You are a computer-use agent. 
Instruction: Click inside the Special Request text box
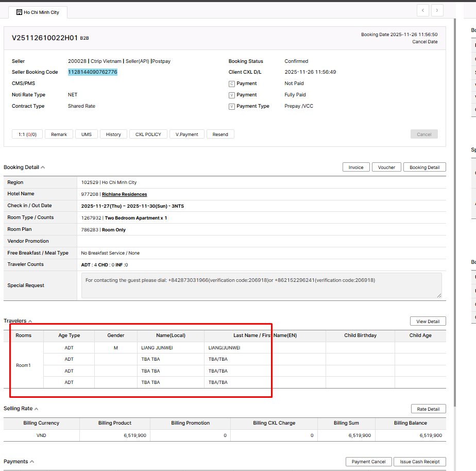[259, 285]
